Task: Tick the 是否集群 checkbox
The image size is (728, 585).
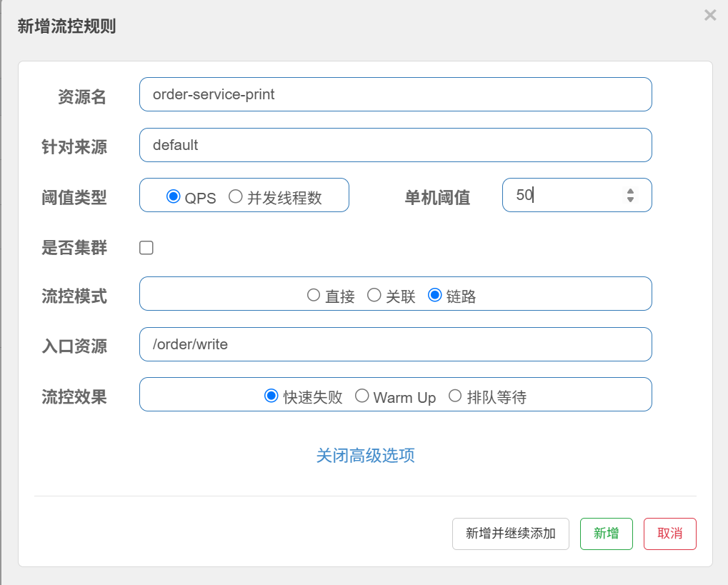Action: [x=146, y=247]
